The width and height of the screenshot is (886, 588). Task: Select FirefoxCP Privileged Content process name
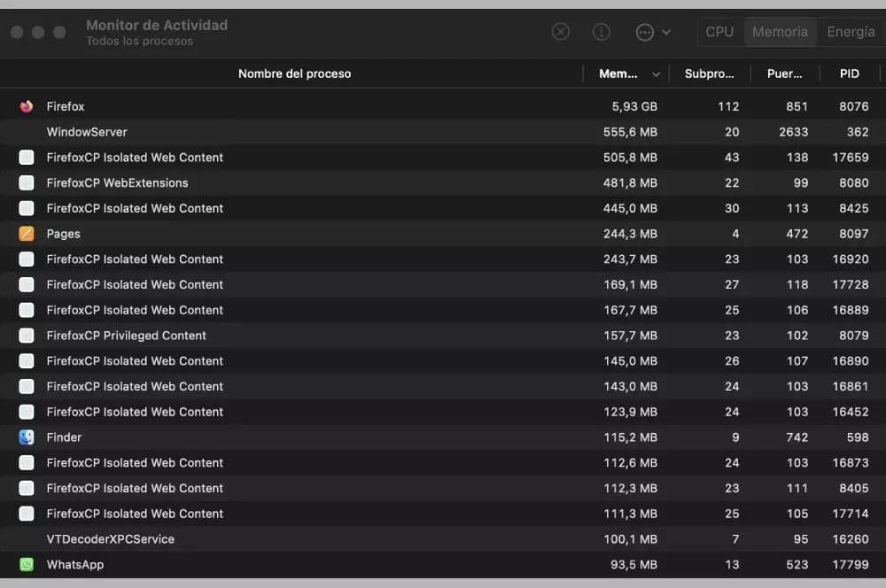tap(126, 336)
